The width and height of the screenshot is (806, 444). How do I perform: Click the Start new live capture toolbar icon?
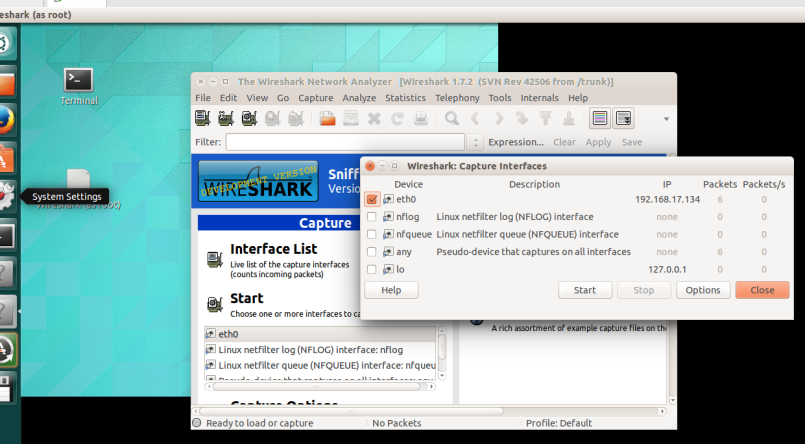pyautogui.click(x=249, y=119)
